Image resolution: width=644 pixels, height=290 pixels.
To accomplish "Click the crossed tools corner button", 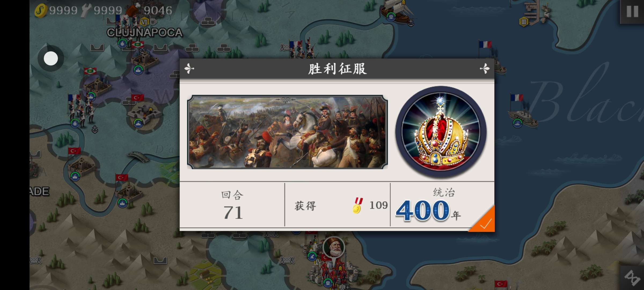I will tap(632, 278).
